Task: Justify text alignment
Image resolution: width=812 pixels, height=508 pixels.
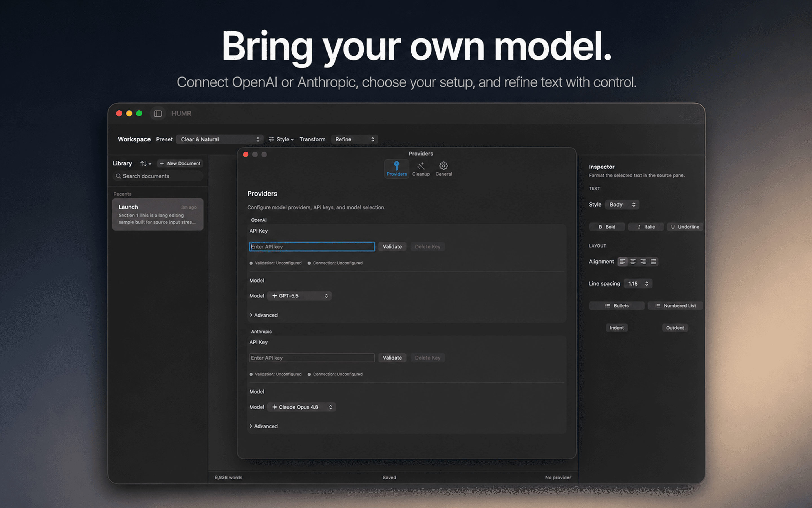Action: click(x=653, y=262)
